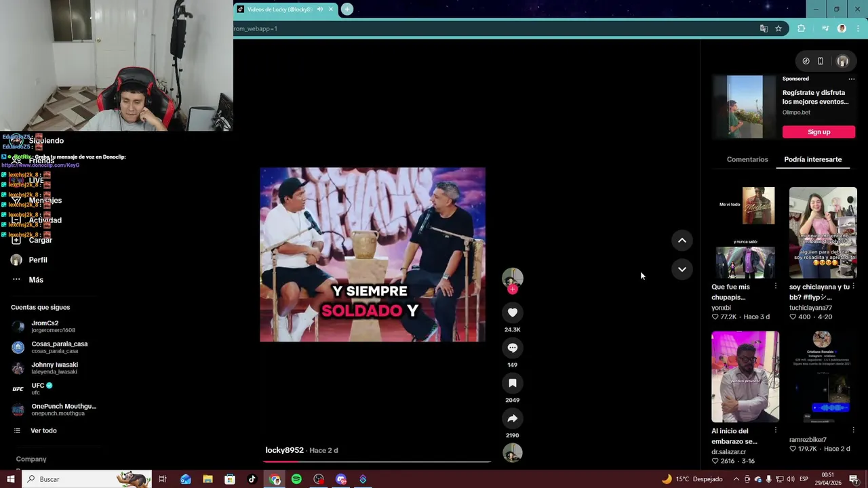Viewport: 868px width, 488px height.
Task: Bookmark this page with the star icon
Action: coord(778,28)
